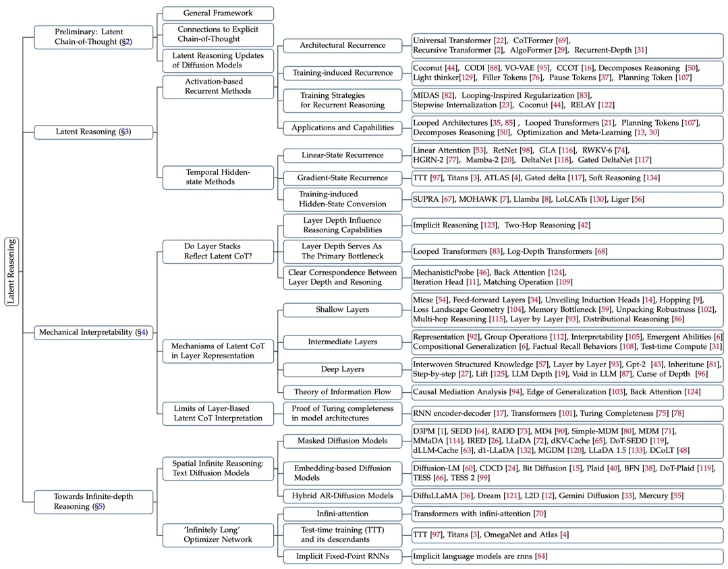Open the Diffusion-LM [60] citation

tap(444, 468)
